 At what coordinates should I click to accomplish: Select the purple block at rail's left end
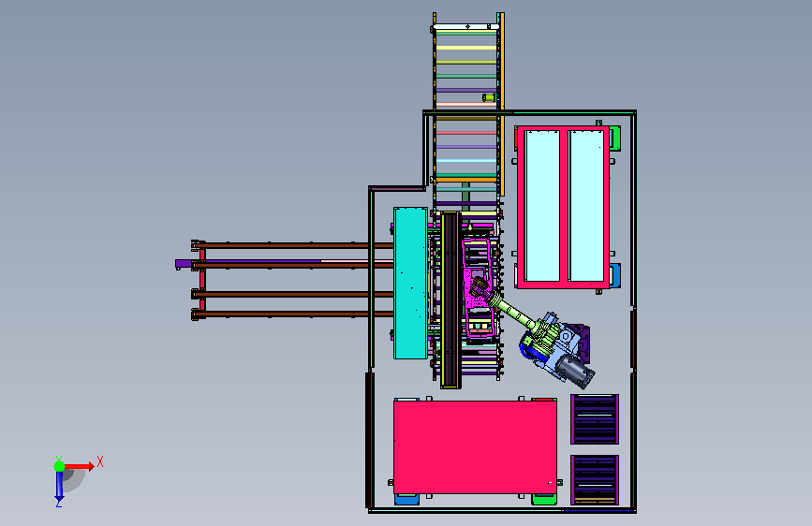coord(184,264)
